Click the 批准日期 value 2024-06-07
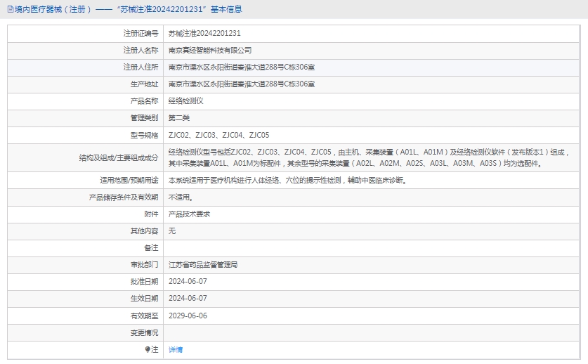Image resolution: width=588 pixels, height=364 pixels. click(x=188, y=281)
